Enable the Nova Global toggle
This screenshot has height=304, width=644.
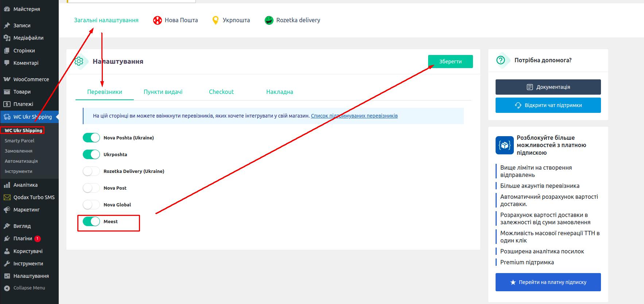coord(91,205)
